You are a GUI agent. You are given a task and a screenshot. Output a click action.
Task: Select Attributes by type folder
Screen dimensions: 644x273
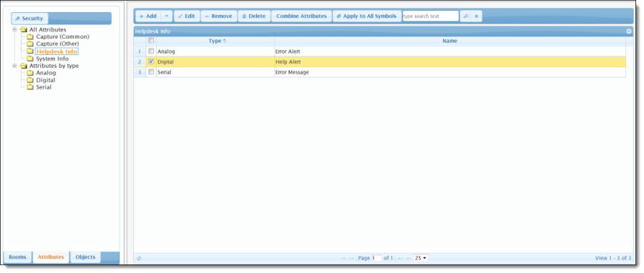pos(54,66)
